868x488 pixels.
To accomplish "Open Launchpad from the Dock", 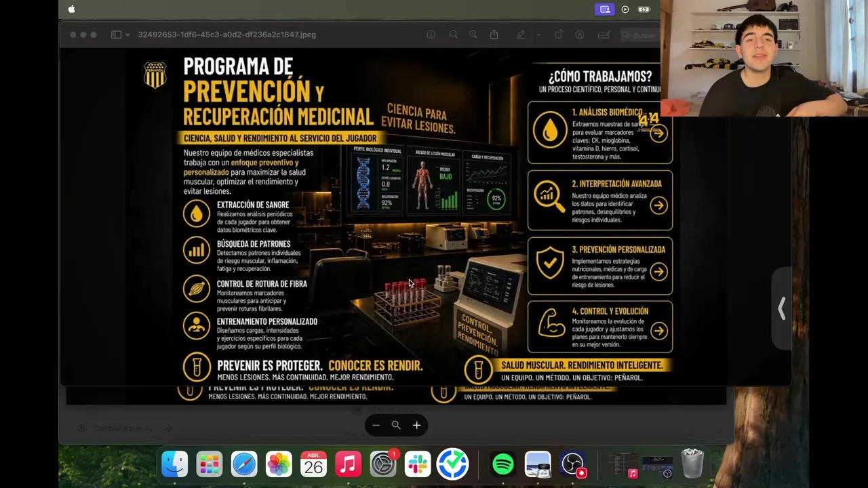I will coord(210,464).
